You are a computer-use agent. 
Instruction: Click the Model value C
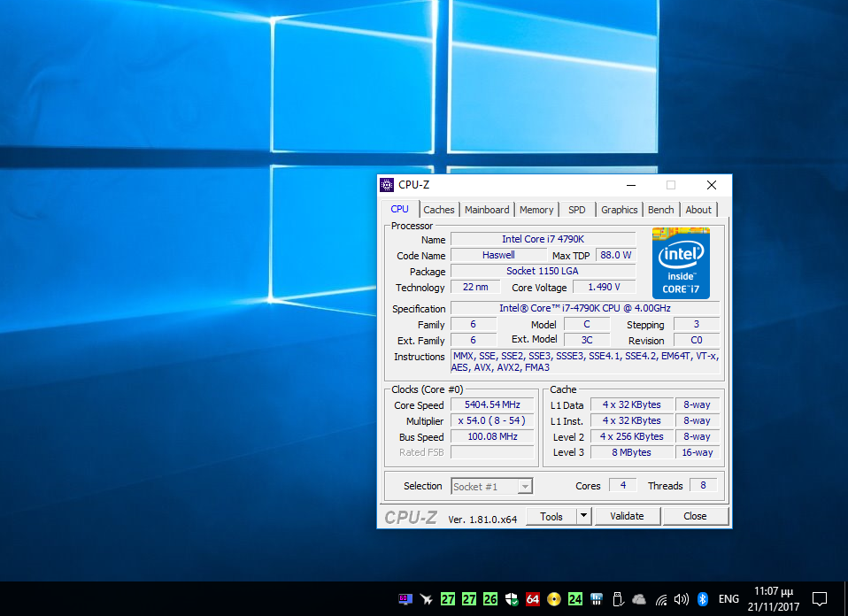point(587,324)
